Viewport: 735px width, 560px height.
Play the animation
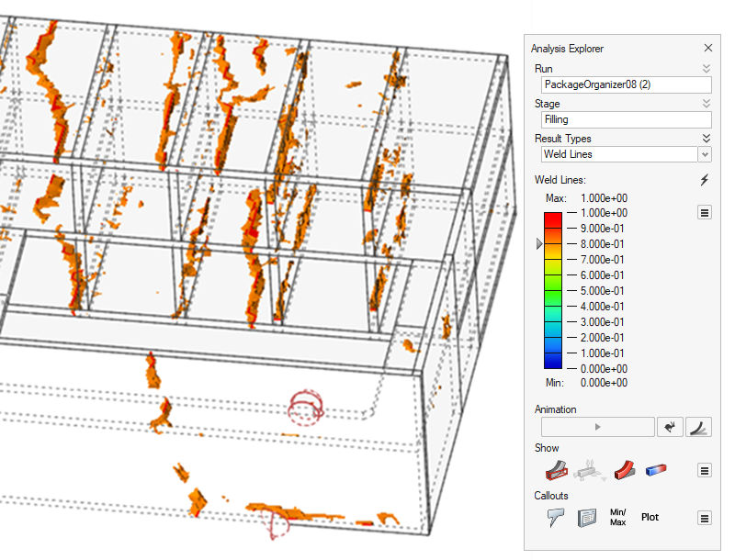[597, 427]
